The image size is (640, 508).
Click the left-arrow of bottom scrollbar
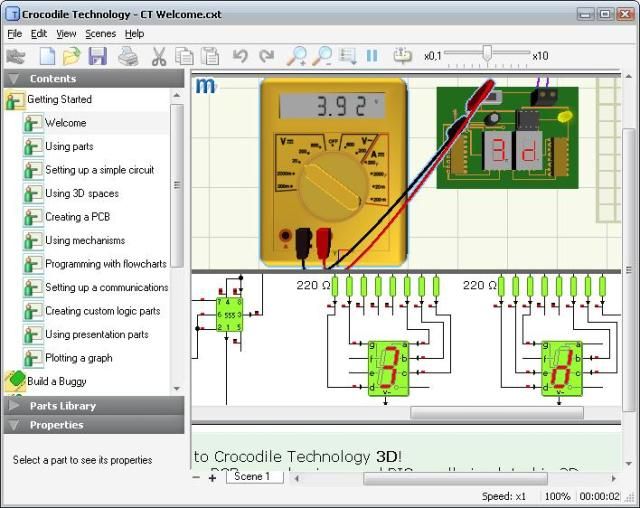[x=297, y=479]
